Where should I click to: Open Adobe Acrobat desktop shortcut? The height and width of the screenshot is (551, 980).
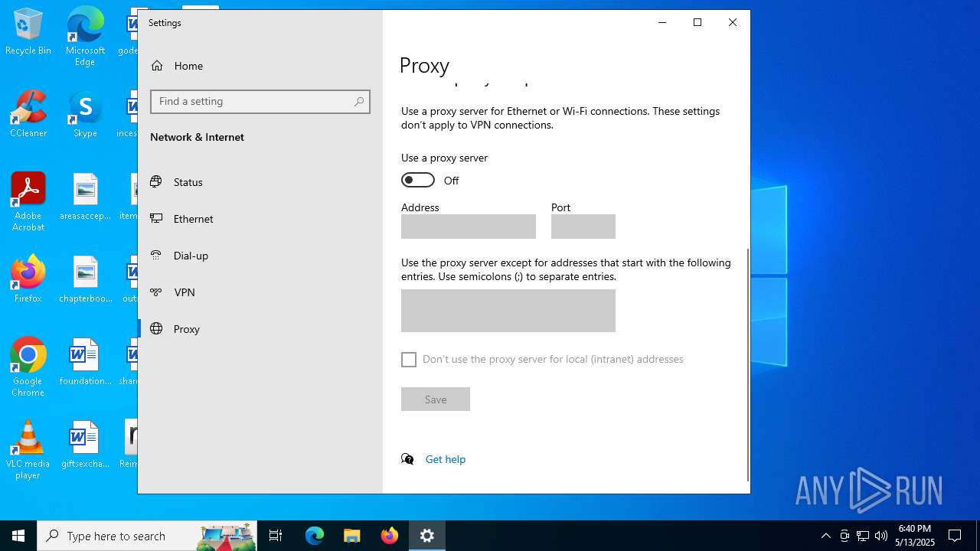28,202
